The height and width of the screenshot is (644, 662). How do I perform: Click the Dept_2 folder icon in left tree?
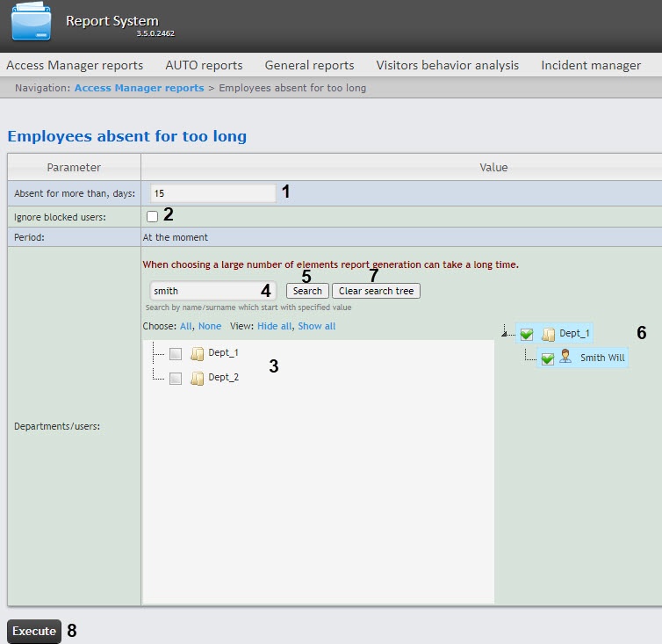[x=198, y=378]
